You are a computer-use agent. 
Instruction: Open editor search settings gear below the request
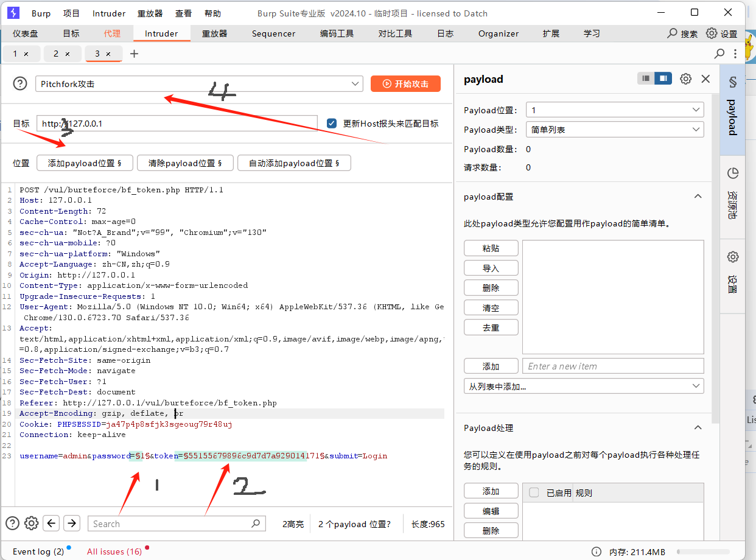click(x=32, y=523)
